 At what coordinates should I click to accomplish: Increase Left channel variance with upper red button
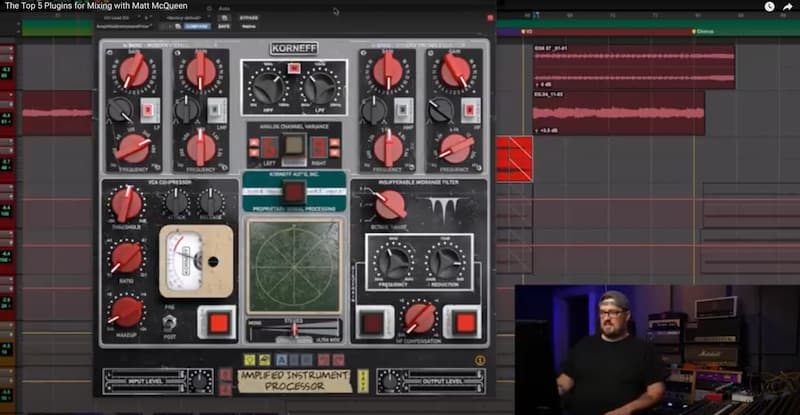click(254, 143)
